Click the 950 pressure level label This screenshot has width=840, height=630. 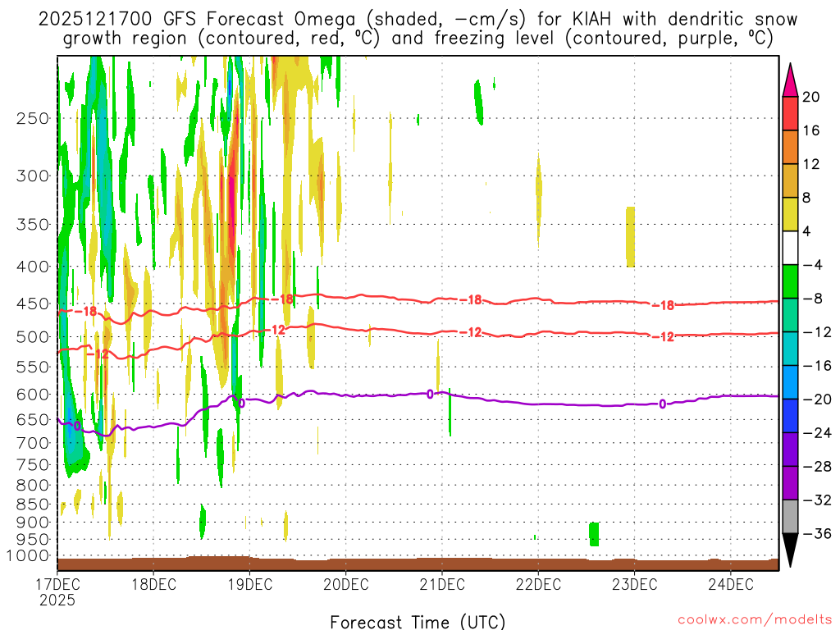point(33,540)
